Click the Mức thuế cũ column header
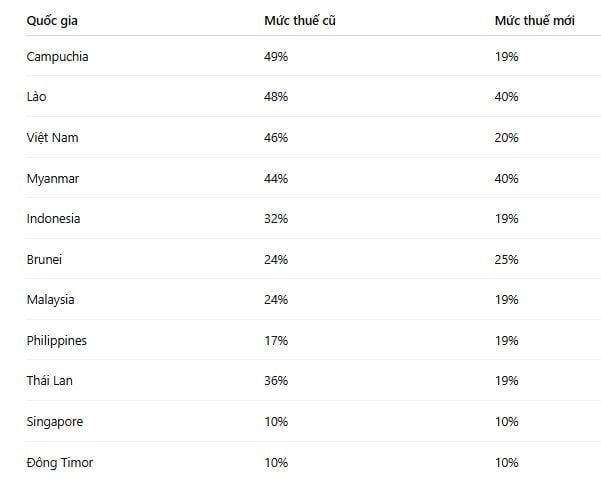The width and height of the screenshot is (601, 480). click(x=300, y=20)
